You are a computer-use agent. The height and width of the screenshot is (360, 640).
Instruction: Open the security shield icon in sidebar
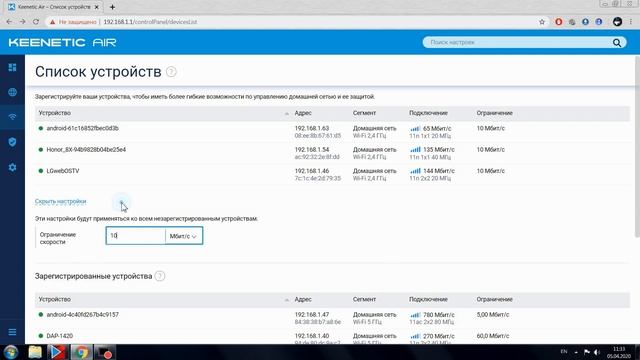pos(12,142)
